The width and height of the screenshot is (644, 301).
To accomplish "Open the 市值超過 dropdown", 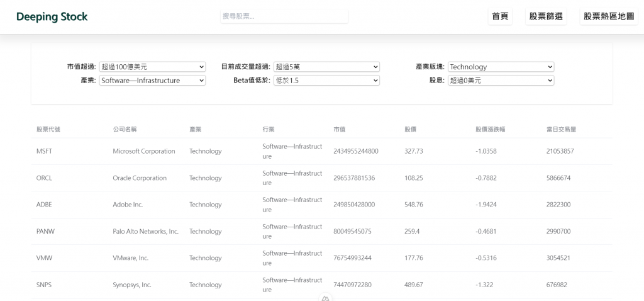I will [152, 67].
